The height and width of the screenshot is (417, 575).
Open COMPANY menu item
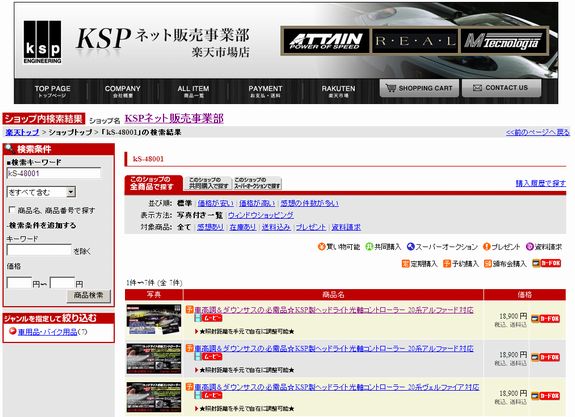click(122, 91)
